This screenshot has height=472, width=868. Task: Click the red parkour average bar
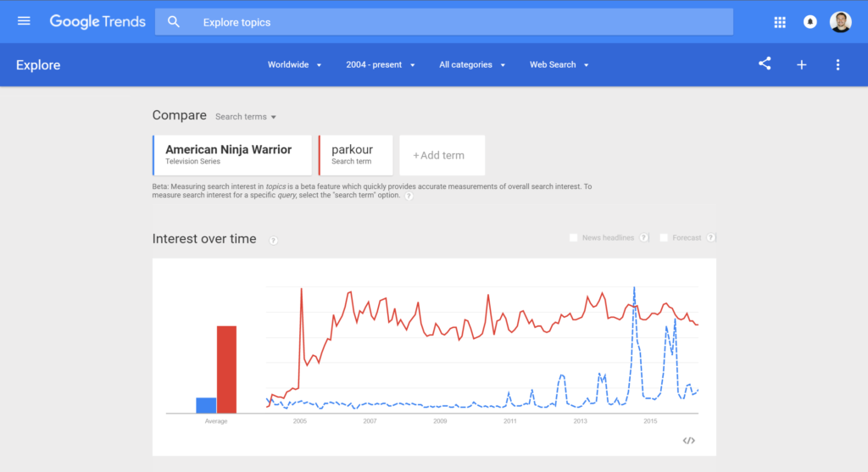pos(226,369)
